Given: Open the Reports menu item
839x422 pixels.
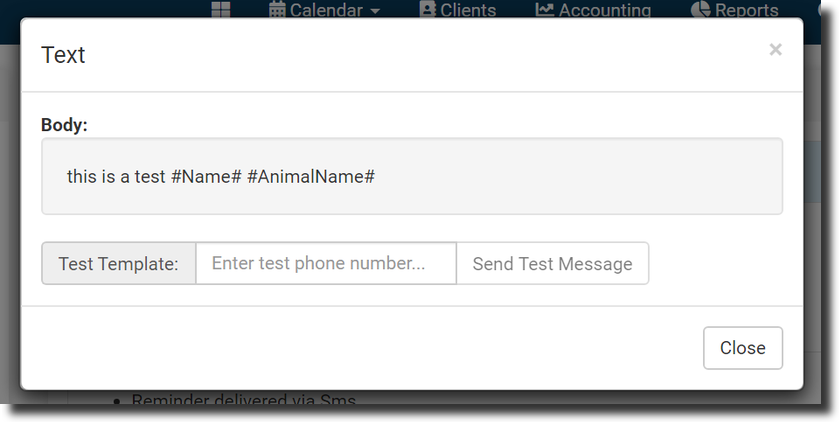Looking at the screenshot, I should 746,10.
